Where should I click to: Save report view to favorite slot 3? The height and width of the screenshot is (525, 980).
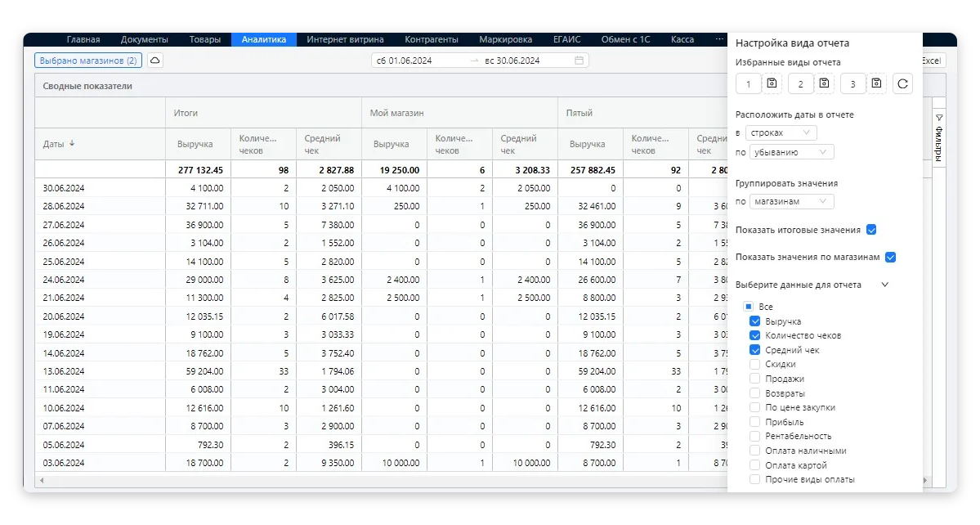876,83
